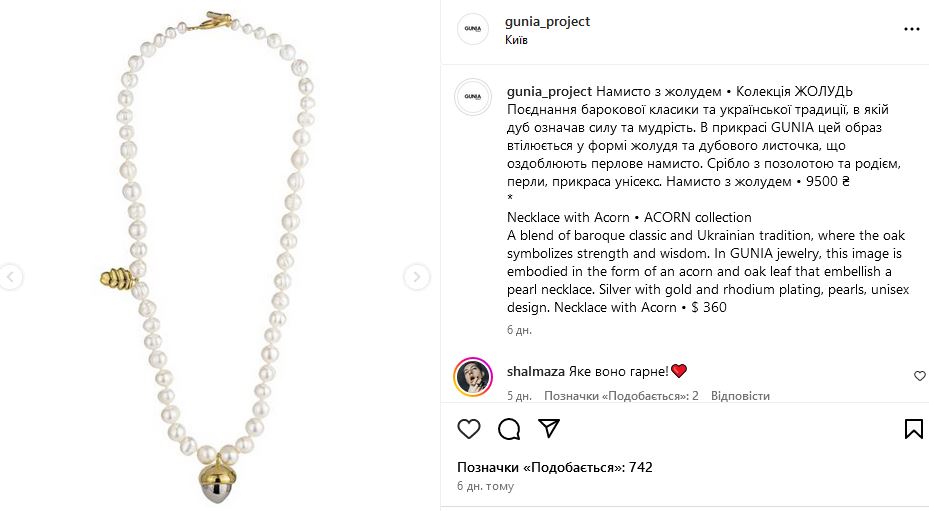
Task: Share post via paper plane icon
Action: coord(549,428)
